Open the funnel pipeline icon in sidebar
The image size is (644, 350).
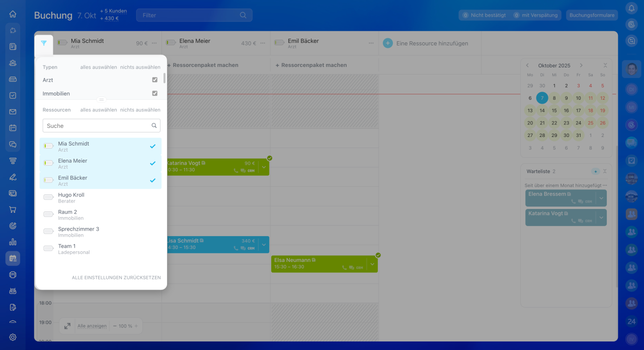(x=13, y=161)
